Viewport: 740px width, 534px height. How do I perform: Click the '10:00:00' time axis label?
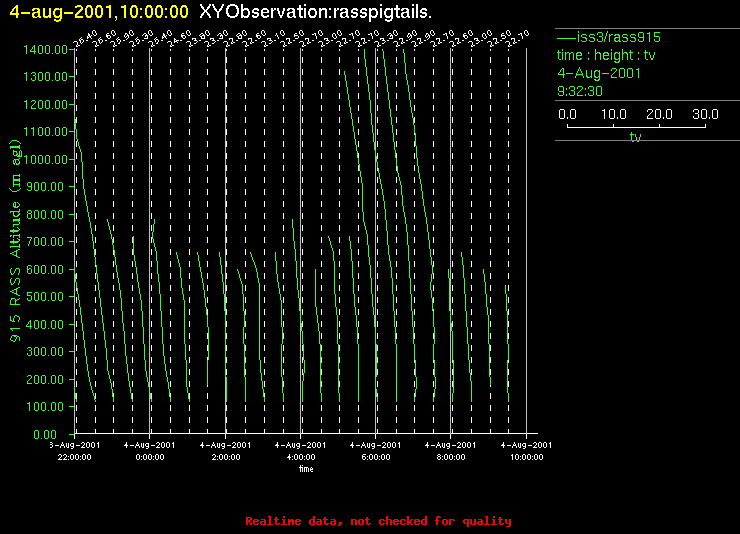(527, 457)
